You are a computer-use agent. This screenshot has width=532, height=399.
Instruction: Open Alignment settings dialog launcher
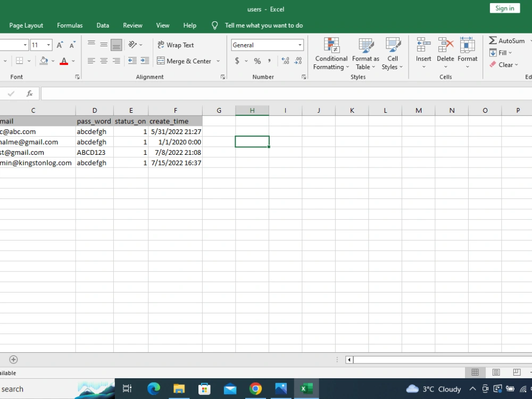pyautogui.click(x=223, y=77)
